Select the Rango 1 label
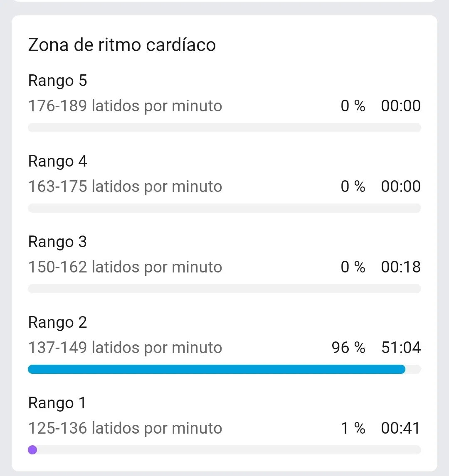449x476 pixels. click(57, 403)
